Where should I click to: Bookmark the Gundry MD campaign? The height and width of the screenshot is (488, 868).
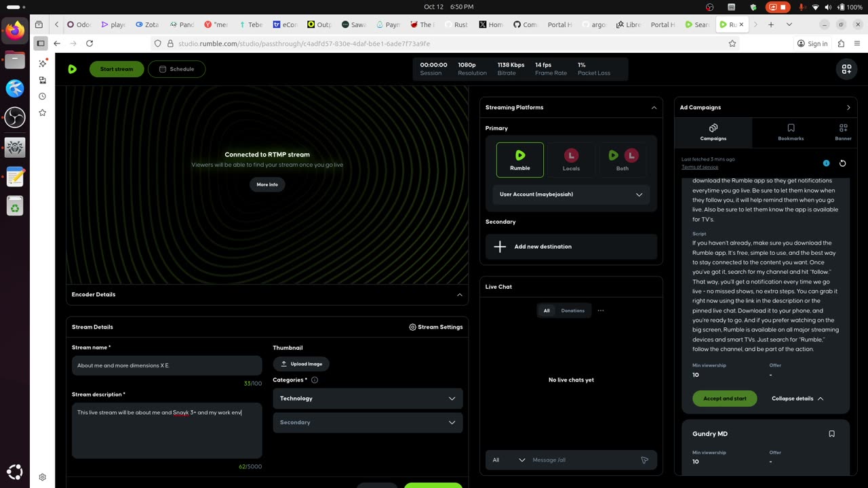pos(832,434)
